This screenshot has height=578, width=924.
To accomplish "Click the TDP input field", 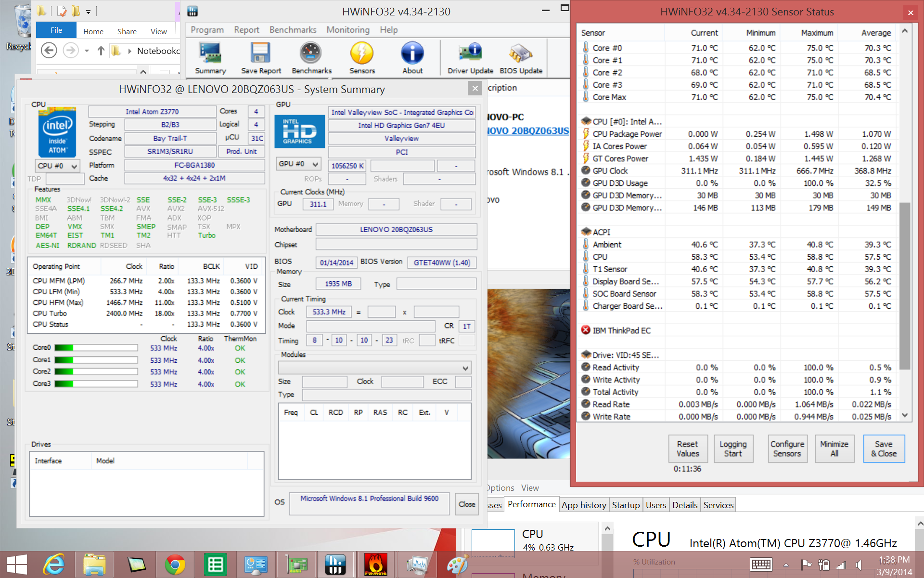I will (65, 179).
